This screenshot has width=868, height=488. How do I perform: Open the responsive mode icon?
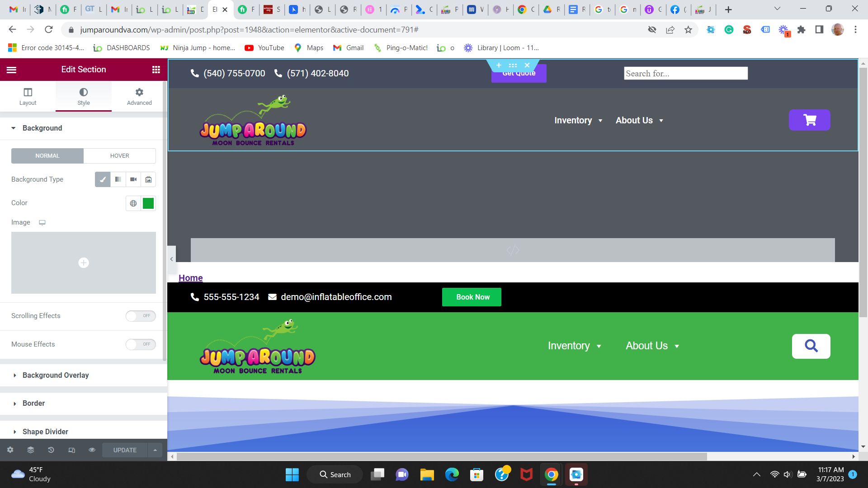[x=71, y=450]
